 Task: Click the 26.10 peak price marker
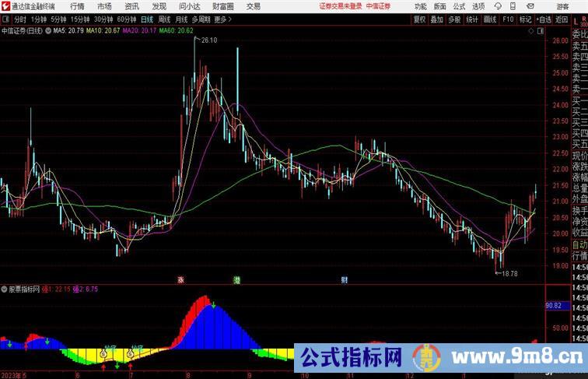point(208,40)
